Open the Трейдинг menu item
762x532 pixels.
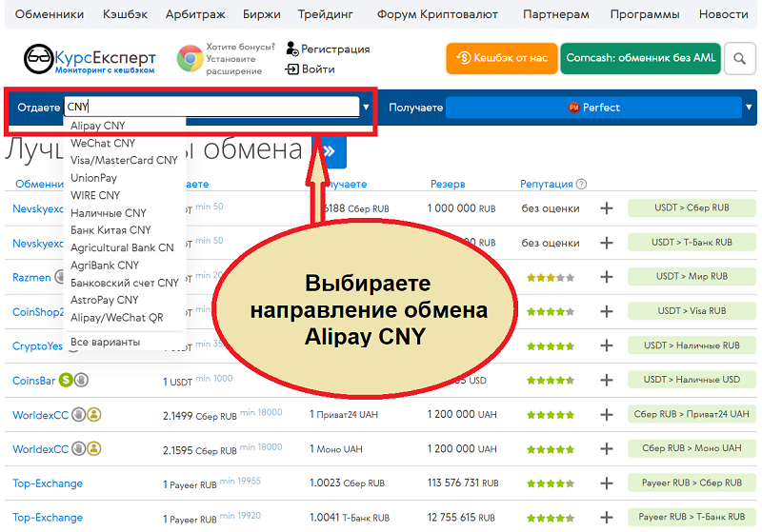326,14
